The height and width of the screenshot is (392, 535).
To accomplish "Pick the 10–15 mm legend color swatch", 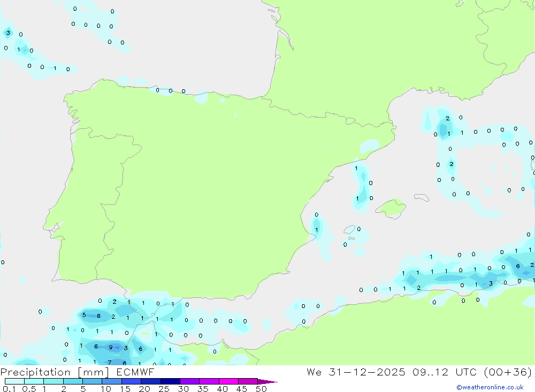I will [x=112, y=381].
